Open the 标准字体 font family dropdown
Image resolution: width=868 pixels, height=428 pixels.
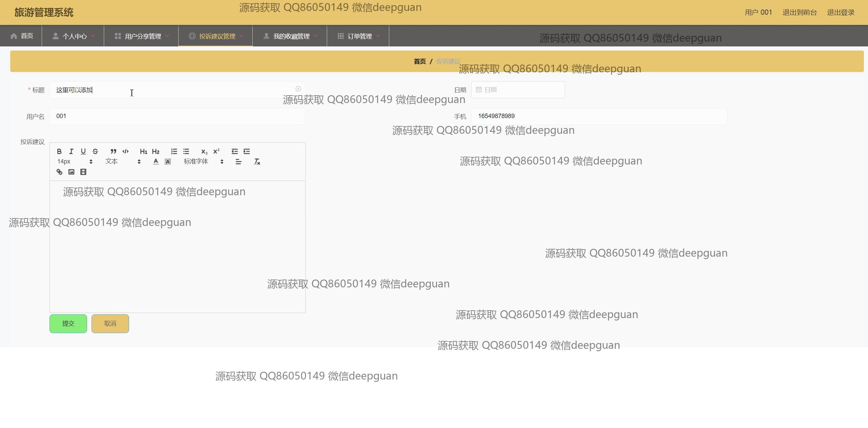pos(204,162)
